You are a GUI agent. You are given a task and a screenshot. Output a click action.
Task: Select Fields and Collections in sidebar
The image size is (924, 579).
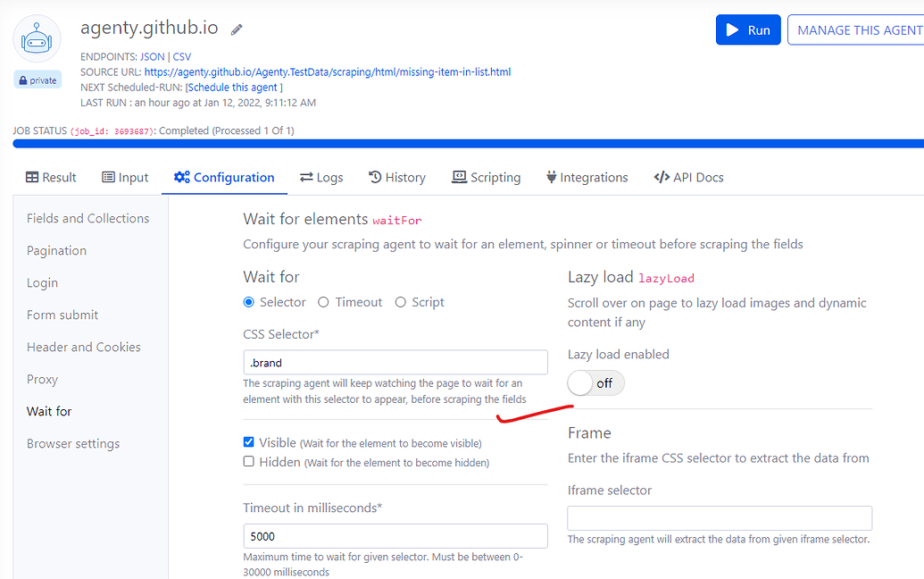(87, 218)
